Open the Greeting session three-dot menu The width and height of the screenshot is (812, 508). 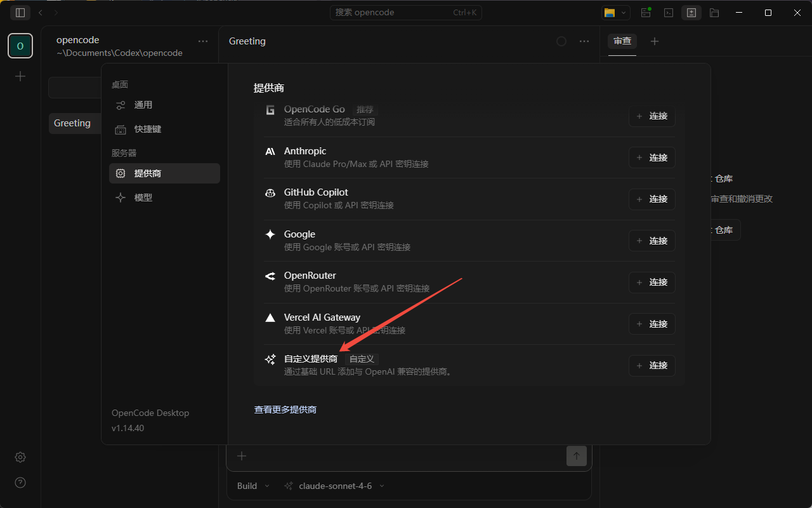click(x=584, y=41)
